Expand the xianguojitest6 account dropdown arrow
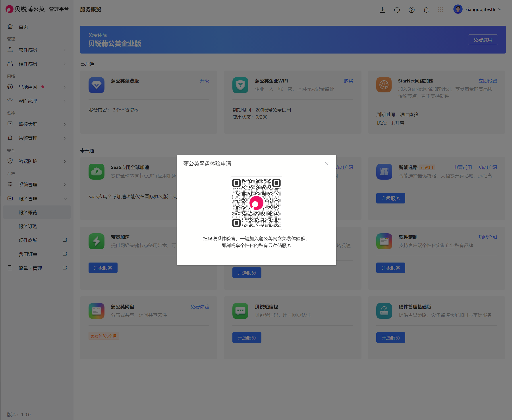 [500, 9]
